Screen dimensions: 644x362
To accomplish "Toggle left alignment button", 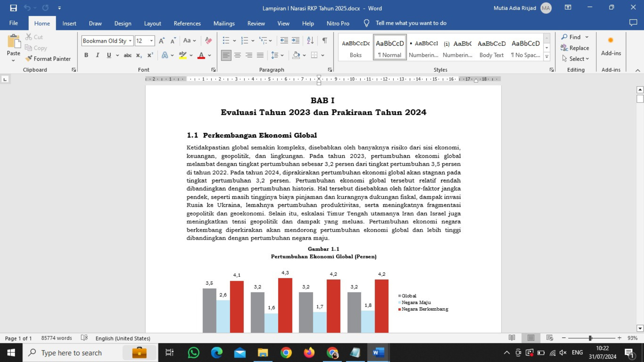I will pyautogui.click(x=226, y=55).
